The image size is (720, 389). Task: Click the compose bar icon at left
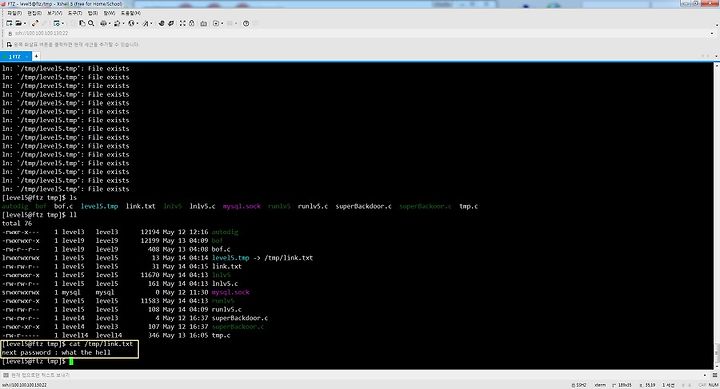pyautogui.click(x=6, y=375)
